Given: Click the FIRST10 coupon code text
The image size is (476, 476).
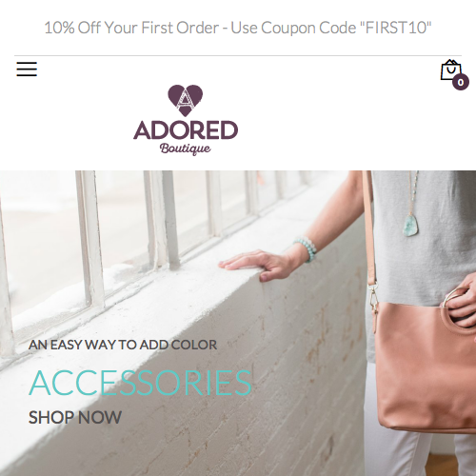Looking at the screenshot, I should tap(396, 28).
